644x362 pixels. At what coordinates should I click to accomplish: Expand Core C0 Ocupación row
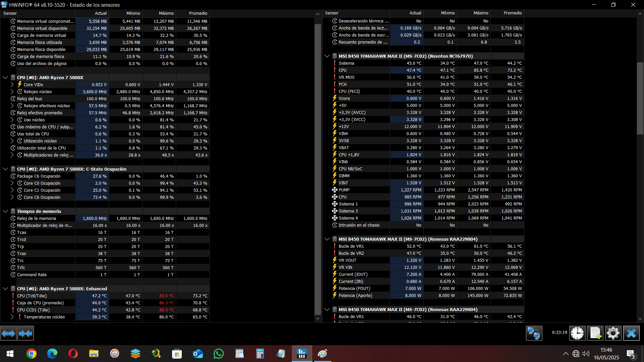(x=12, y=183)
